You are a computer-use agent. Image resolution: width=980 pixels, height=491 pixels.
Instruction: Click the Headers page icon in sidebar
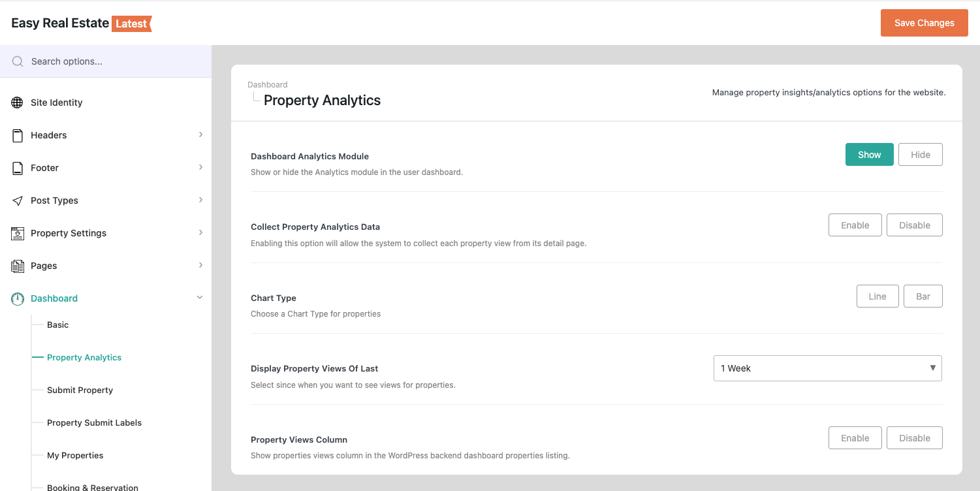[18, 135]
